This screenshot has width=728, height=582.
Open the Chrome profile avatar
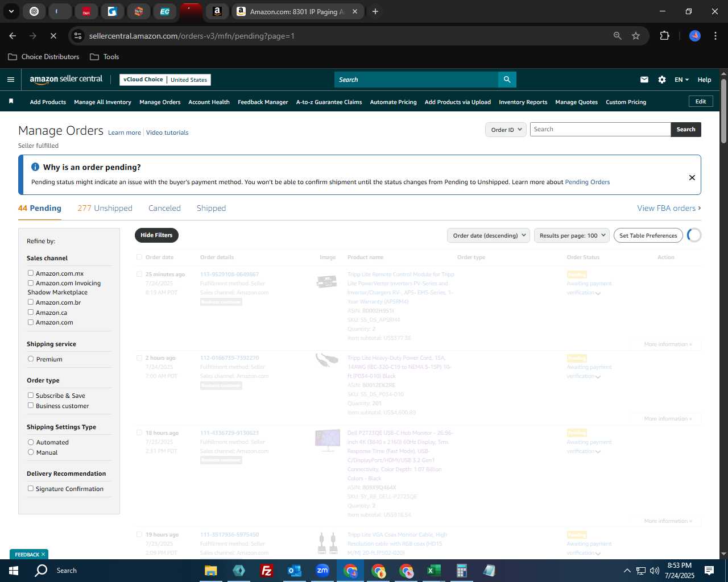point(695,36)
